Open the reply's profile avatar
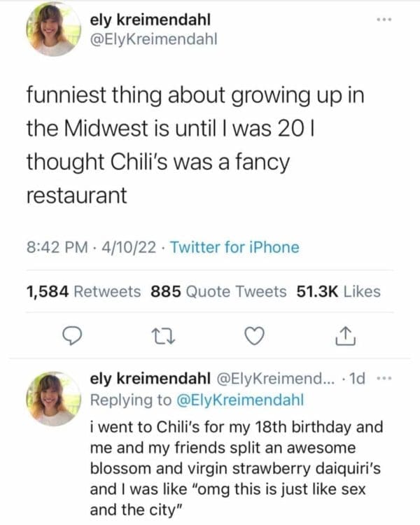 (x=54, y=398)
